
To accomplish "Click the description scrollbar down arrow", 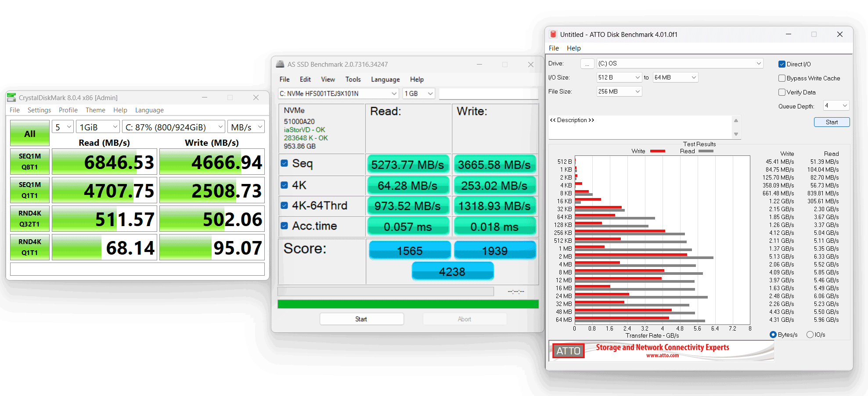I will [736, 134].
